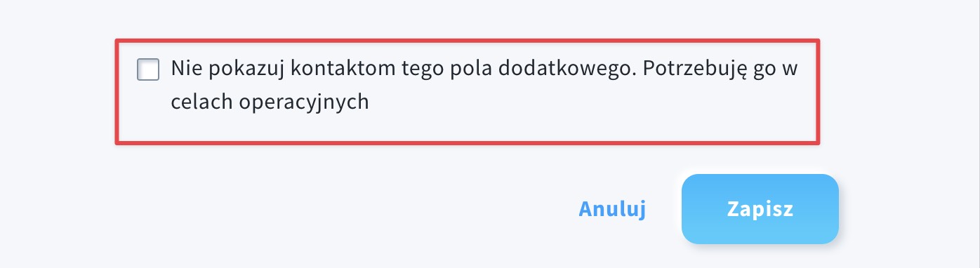
Task: Toggle the empty checkbox box
Action: click(148, 69)
